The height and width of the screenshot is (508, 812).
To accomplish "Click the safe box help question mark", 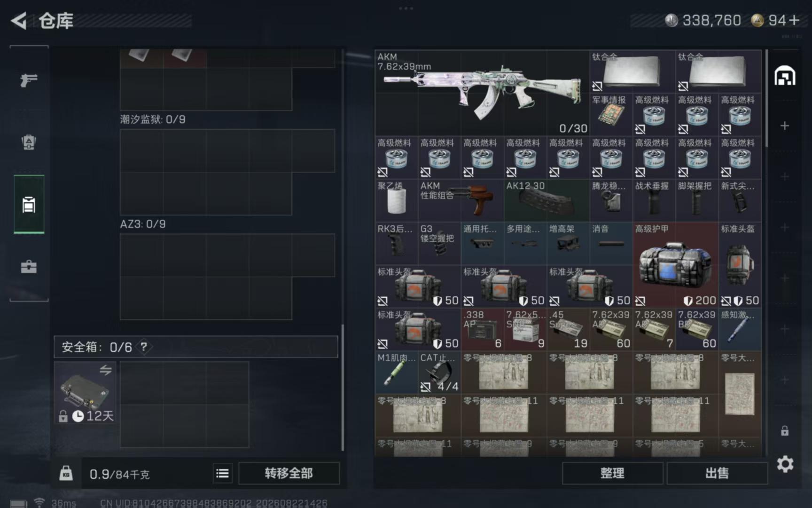I will (144, 347).
